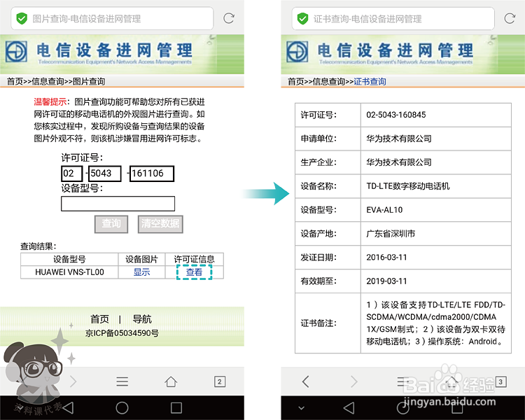Click the 查询 button
The width and height of the screenshot is (525, 420).
(x=111, y=224)
